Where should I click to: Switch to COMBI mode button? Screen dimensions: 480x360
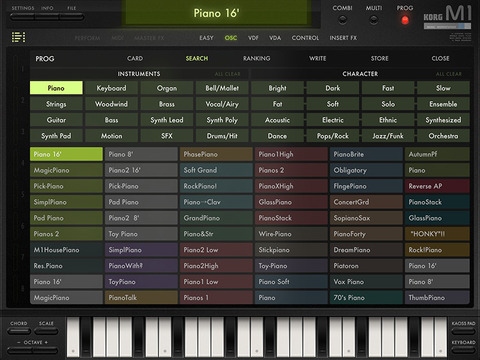tap(342, 20)
